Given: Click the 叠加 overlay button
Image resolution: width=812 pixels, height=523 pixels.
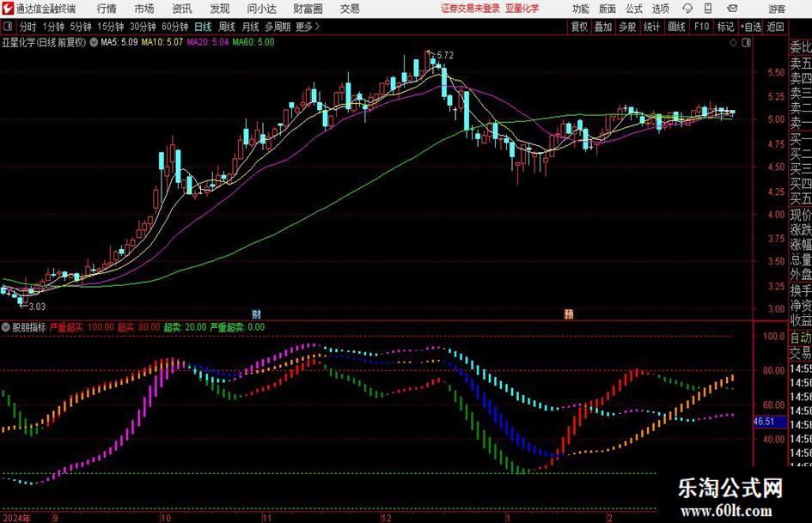Looking at the screenshot, I should coord(603,27).
